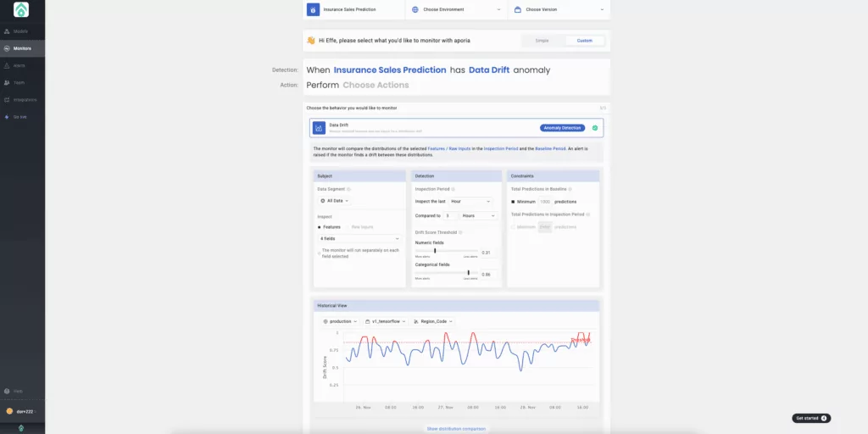Open the dor+222 user account menu

point(22,411)
